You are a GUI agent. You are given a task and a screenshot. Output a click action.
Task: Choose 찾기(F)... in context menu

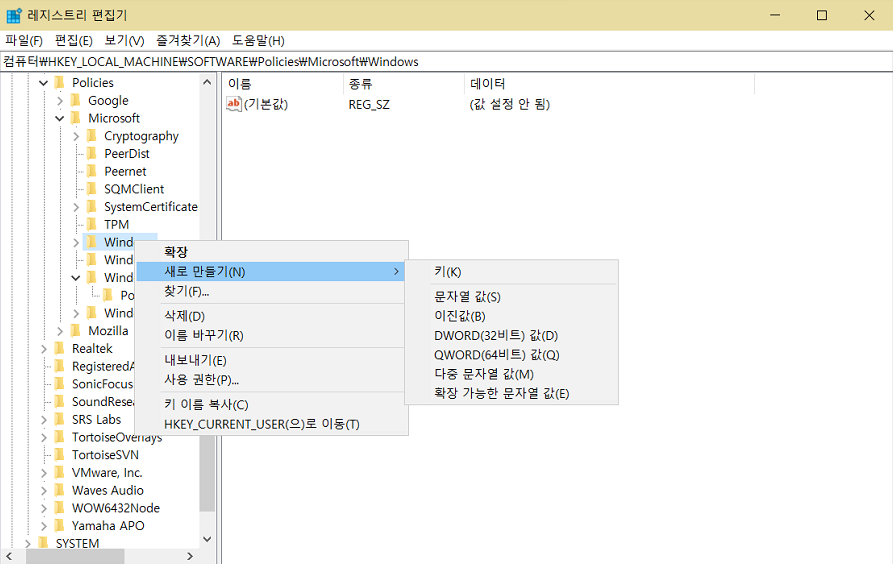pos(272,291)
